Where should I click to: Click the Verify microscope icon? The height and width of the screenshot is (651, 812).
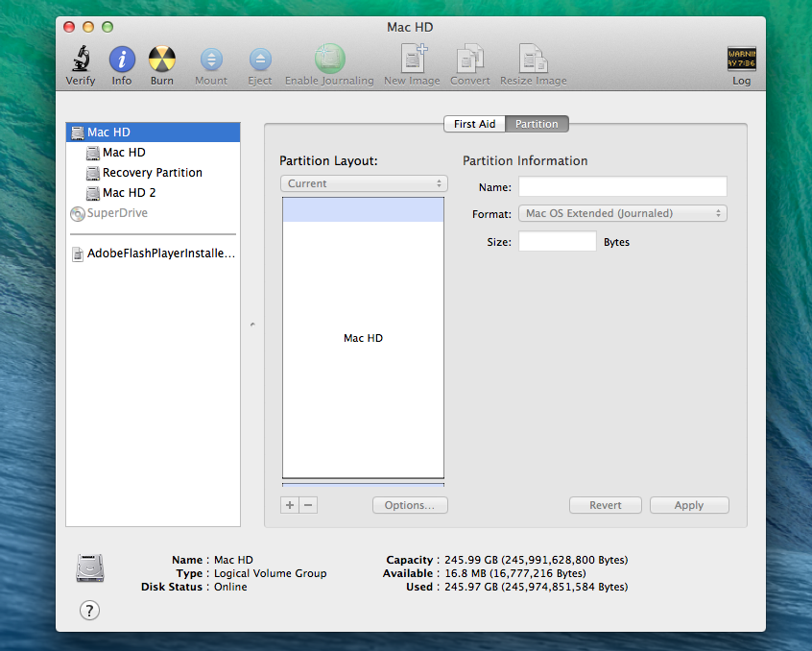pyautogui.click(x=81, y=59)
